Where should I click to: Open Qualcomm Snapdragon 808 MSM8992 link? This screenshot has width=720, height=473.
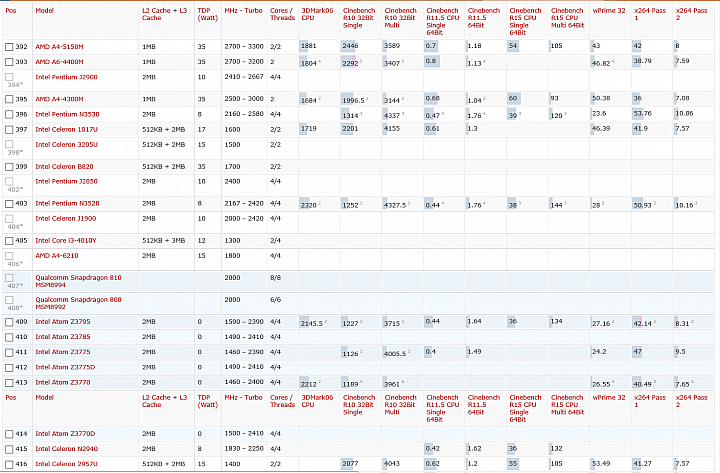click(x=79, y=303)
